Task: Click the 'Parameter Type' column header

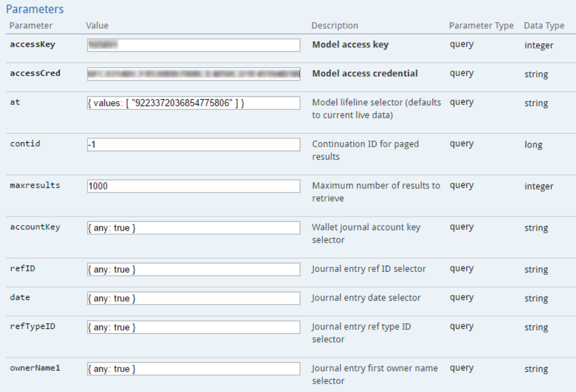Action: click(x=481, y=26)
